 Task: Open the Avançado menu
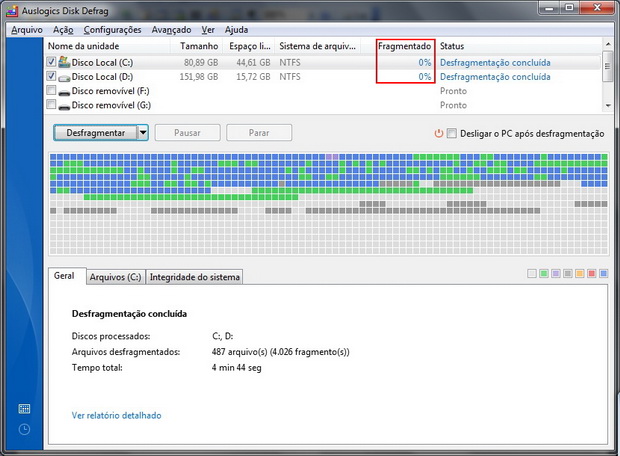171,30
